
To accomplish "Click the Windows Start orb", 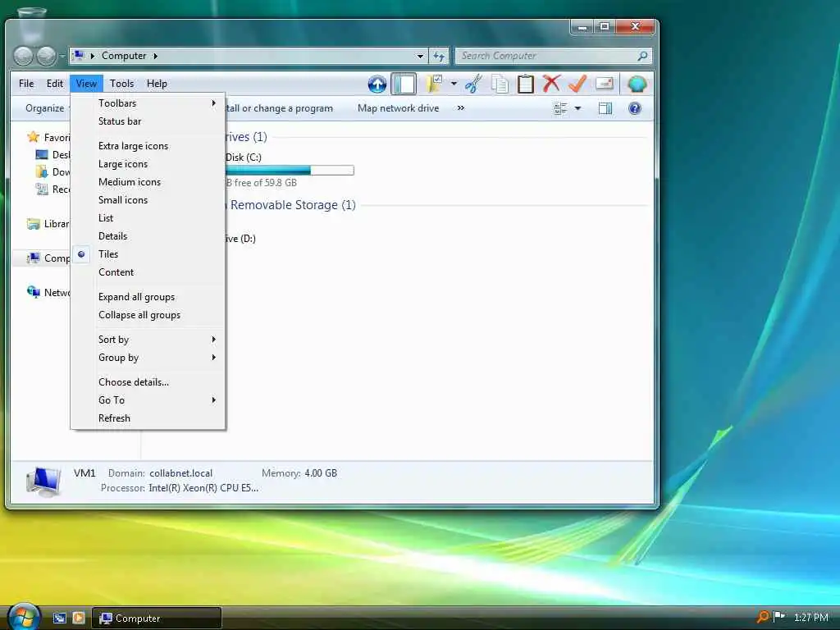I will 24,617.
